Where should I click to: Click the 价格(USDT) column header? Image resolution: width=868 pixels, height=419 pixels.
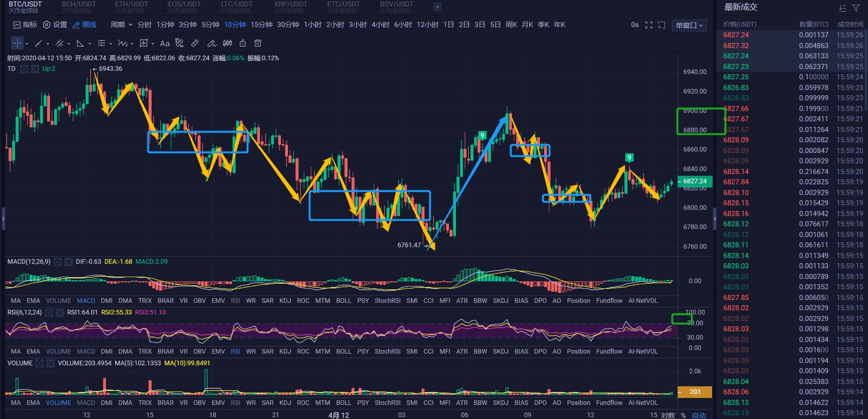[740, 24]
